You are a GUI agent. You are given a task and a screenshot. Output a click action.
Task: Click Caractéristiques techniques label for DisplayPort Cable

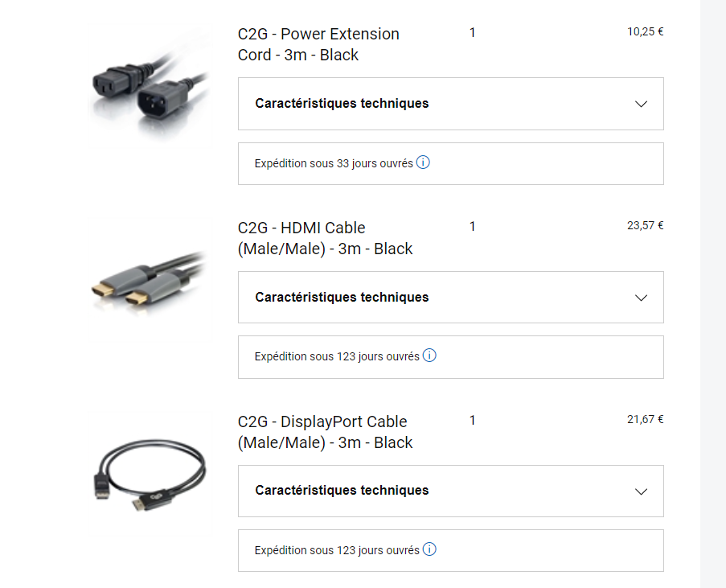[342, 490]
